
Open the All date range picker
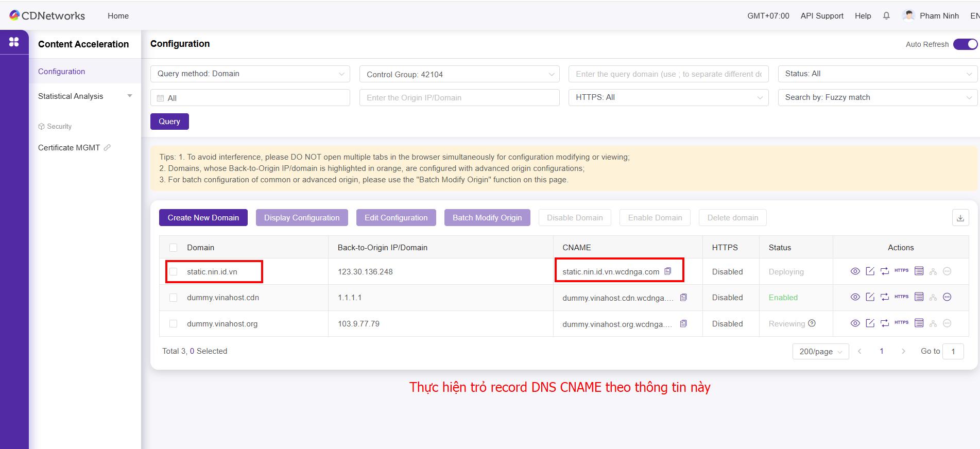pos(250,98)
